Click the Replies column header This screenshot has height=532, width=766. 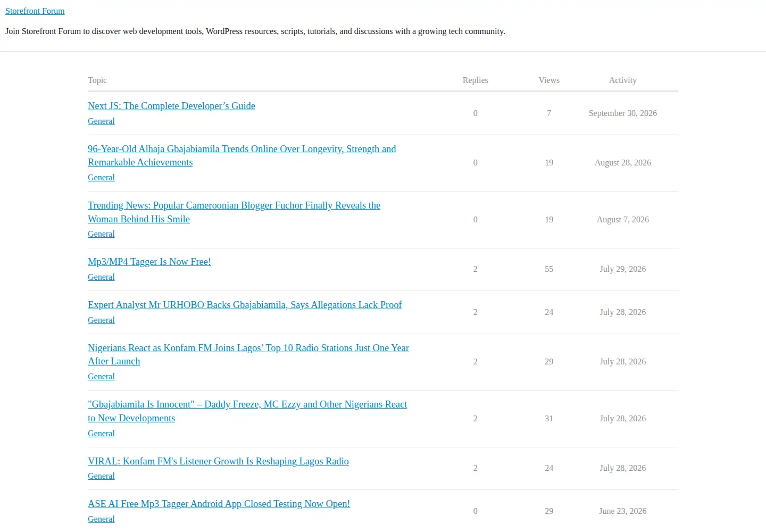click(475, 80)
